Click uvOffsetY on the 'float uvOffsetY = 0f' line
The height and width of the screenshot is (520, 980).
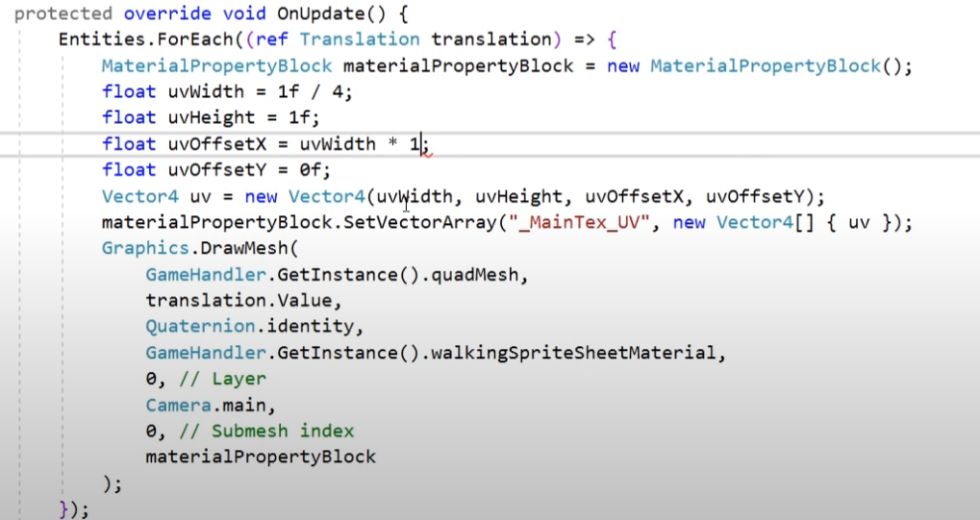coord(217,170)
